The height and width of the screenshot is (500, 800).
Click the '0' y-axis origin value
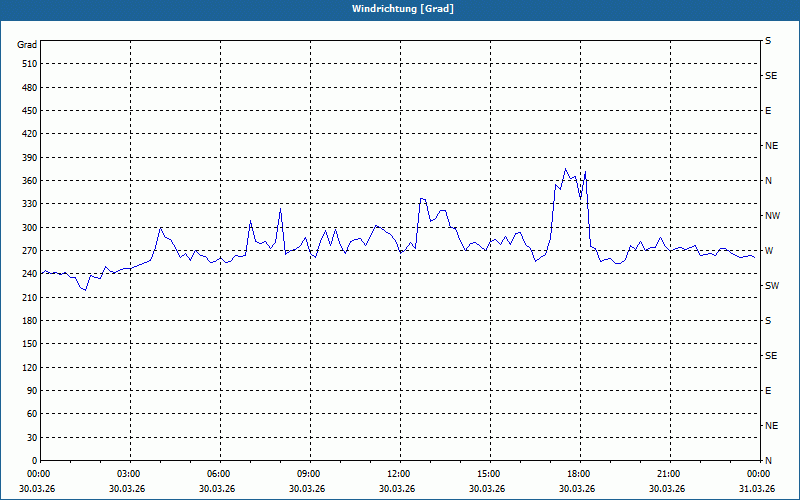(35, 461)
